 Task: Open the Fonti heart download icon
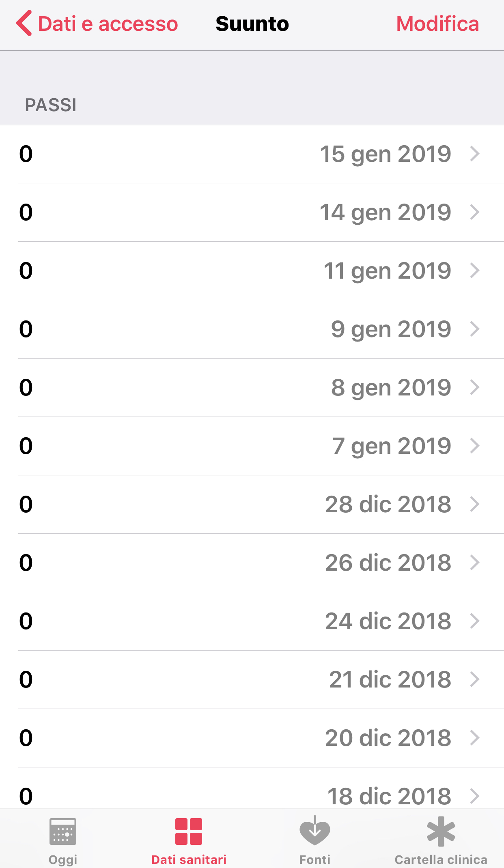tap(315, 831)
